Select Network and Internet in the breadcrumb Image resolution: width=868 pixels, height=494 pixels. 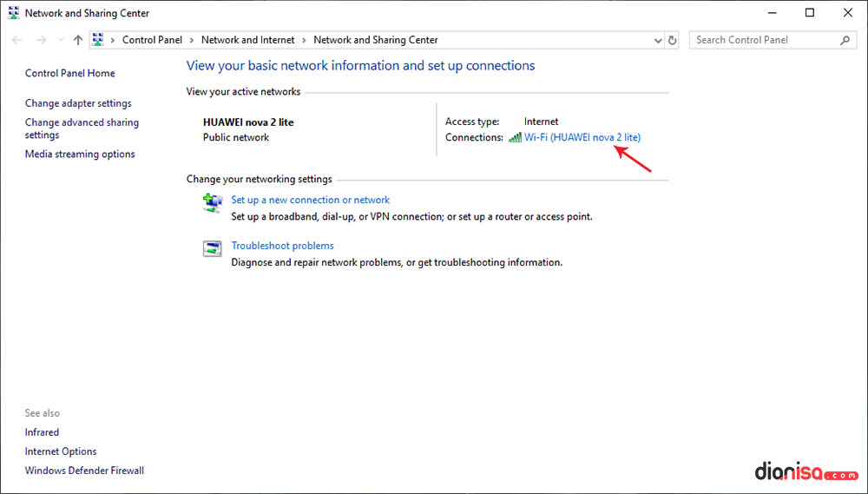click(247, 40)
